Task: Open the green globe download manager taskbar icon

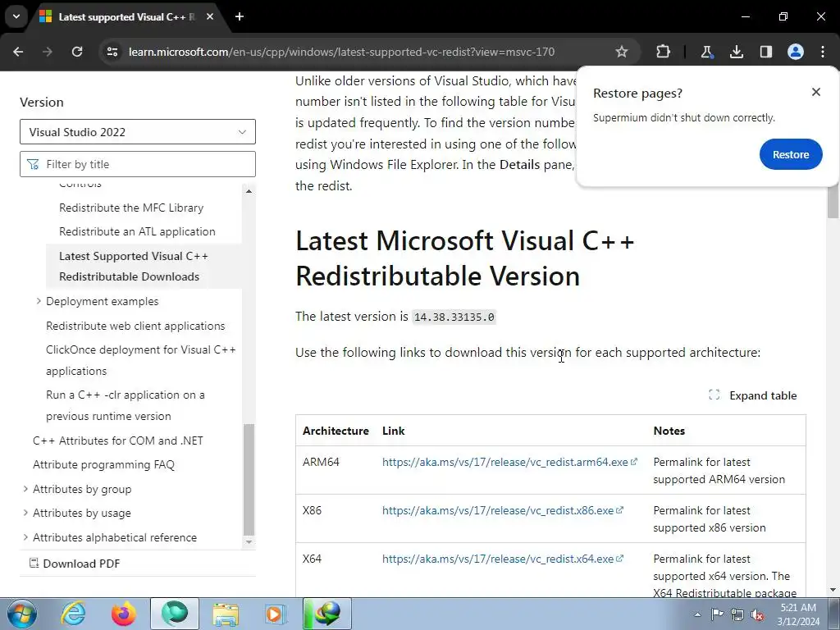Action: (x=326, y=614)
